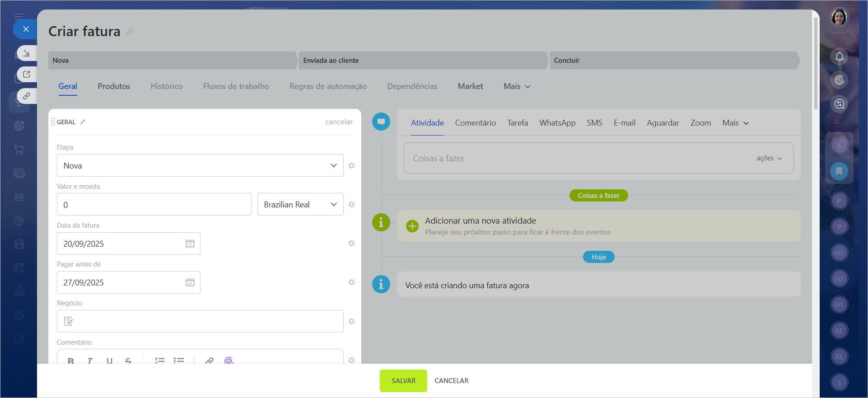Expand the Mais menu in top tabs
Image resolution: width=868 pixels, height=398 pixels.
click(517, 86)
